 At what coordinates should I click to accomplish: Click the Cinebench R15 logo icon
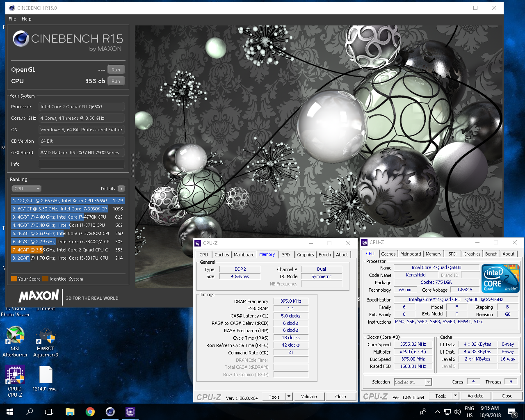pos(21,39)
